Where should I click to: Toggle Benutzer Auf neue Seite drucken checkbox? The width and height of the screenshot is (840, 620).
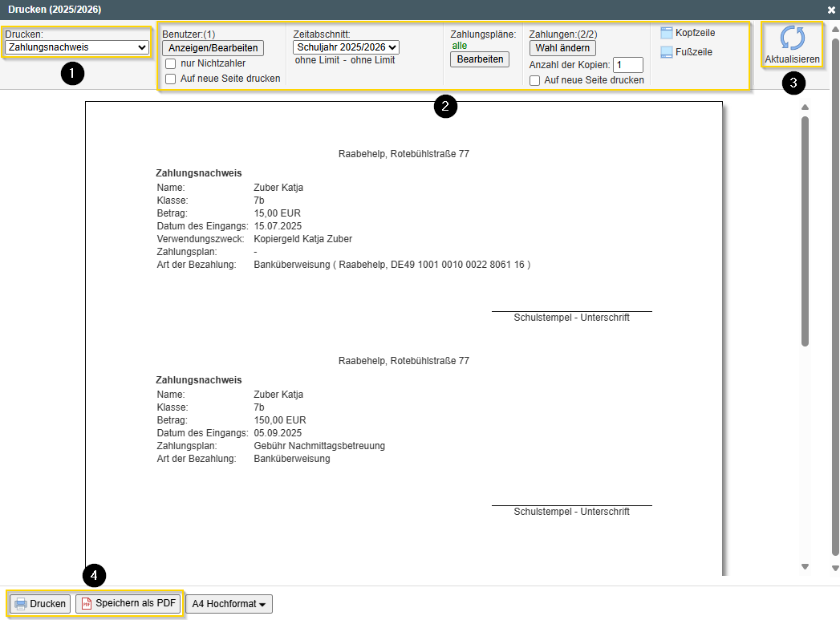tap(171, 79)
